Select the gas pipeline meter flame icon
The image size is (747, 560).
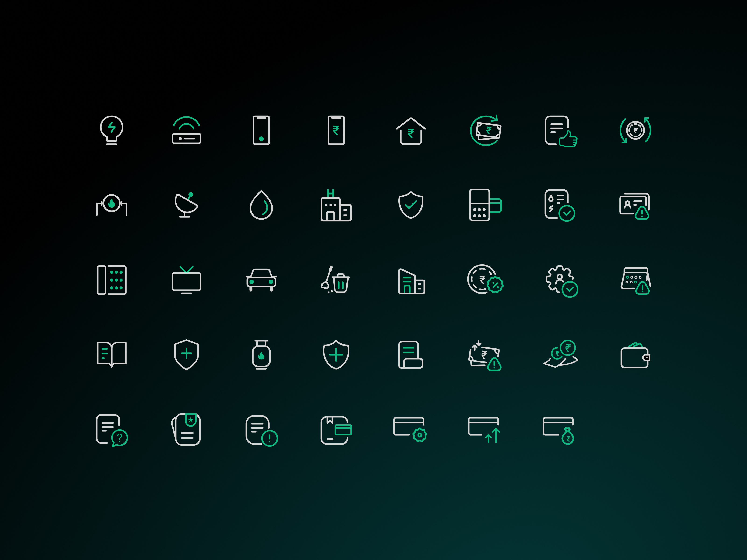click(x=111, y=205)
